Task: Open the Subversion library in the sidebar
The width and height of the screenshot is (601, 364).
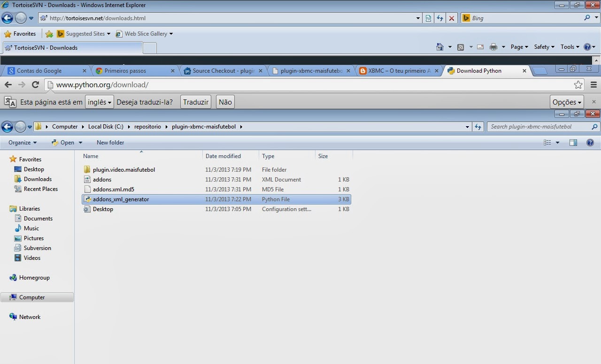Action: click(x=37, y=248)
